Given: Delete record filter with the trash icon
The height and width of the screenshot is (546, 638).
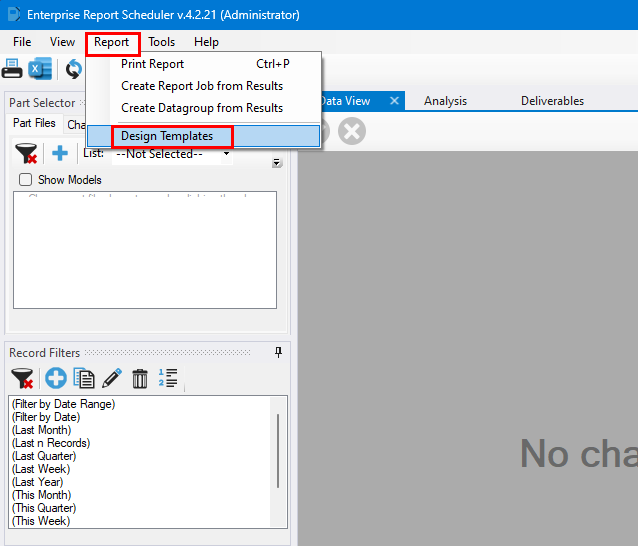Looking at the screenshot, I should click(140, 378).
